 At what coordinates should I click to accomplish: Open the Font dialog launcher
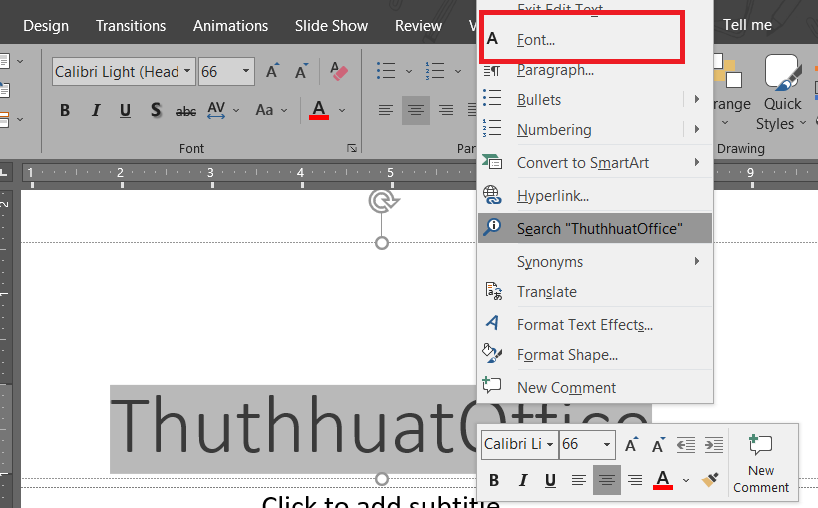click(x=352, y=149)
